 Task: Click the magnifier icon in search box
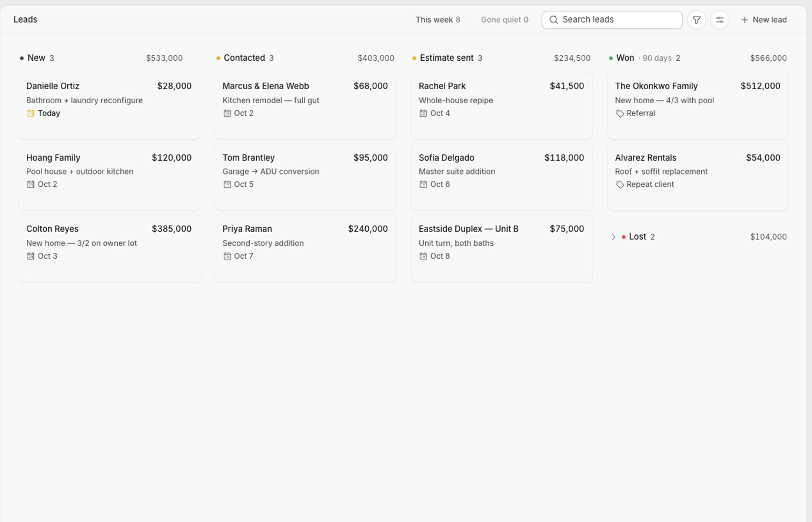[553, 20]
